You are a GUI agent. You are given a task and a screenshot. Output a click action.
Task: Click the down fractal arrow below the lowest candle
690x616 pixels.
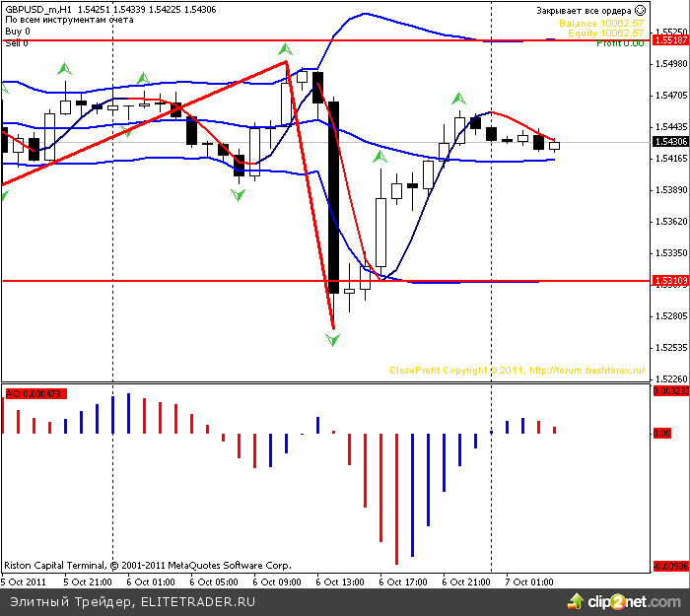333,339
